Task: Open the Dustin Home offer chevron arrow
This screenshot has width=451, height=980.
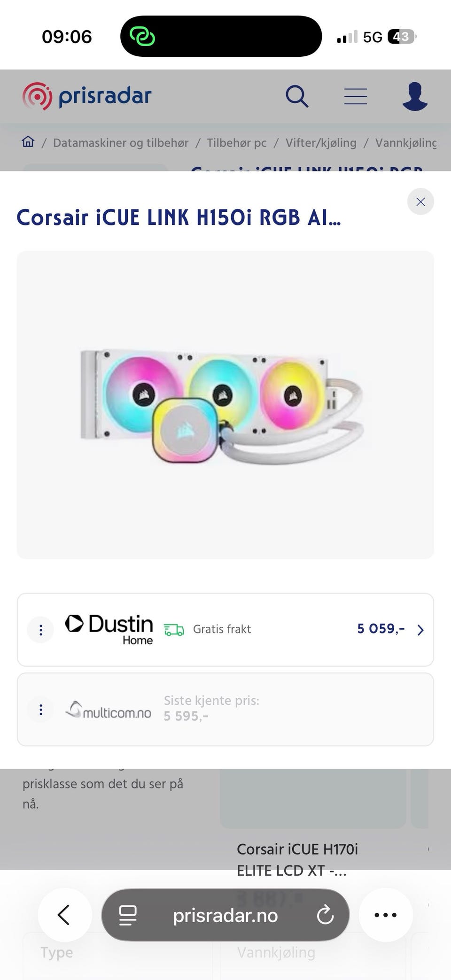Action: pyautogui.click(x=420, y=630)
